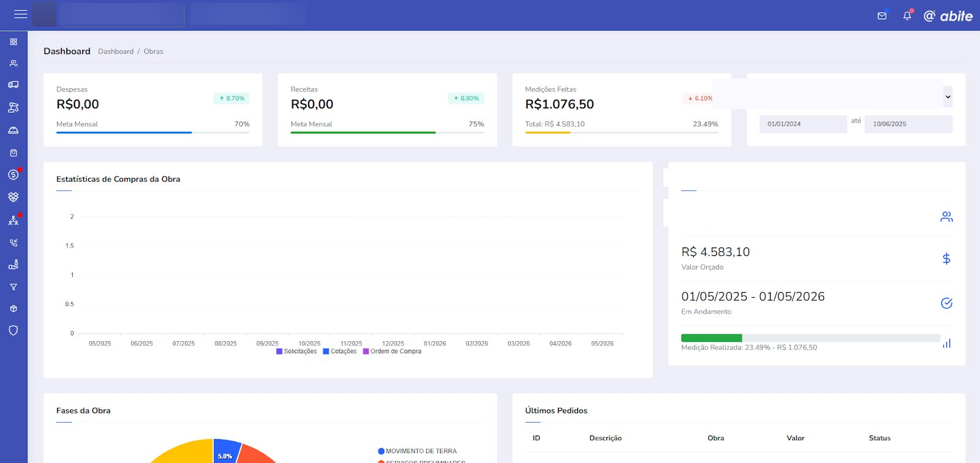980x463 pixels.
Task: Open the dashboard grid icon in sidebar
Action: [13, 42]
